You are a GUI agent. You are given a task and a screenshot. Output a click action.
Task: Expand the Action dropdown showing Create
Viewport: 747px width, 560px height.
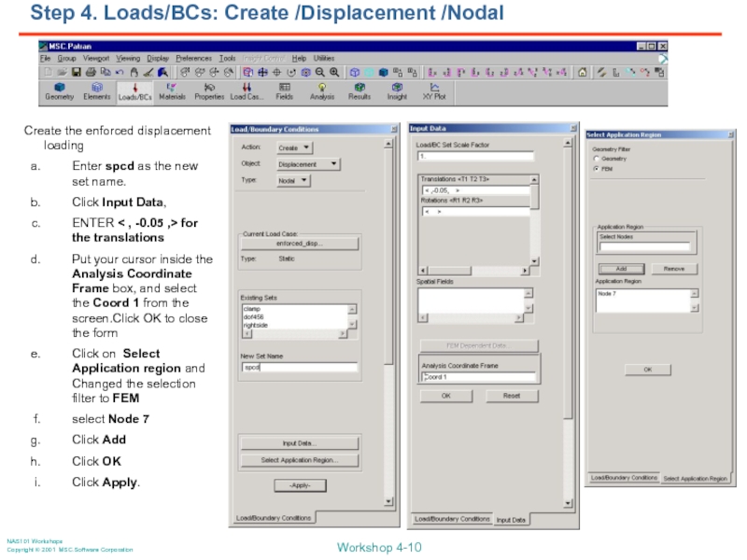[x=295, y=147]
